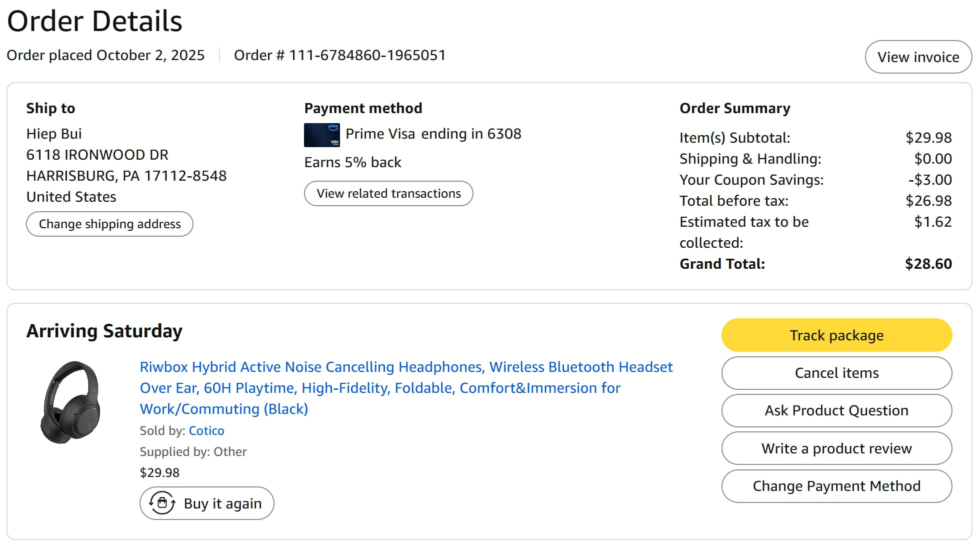The width and height of the screenshot is (980, 548).
Task: Visit the Cotico seller link
Action: (206, 430)
